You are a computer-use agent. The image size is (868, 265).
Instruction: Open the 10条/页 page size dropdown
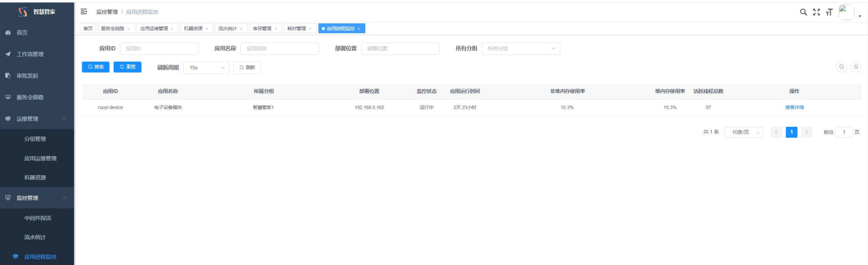pos(743,132)
